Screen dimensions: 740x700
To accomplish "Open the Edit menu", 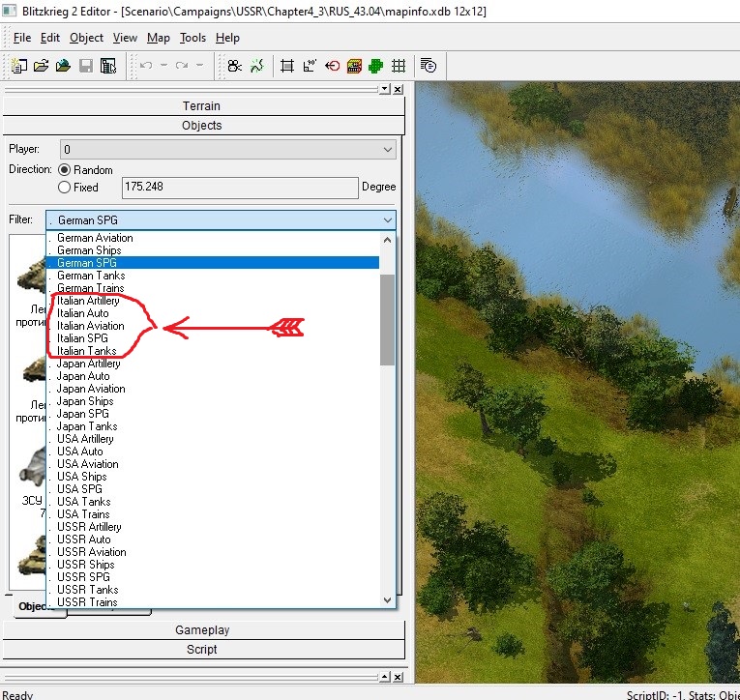I will click(x=50, y=38).
